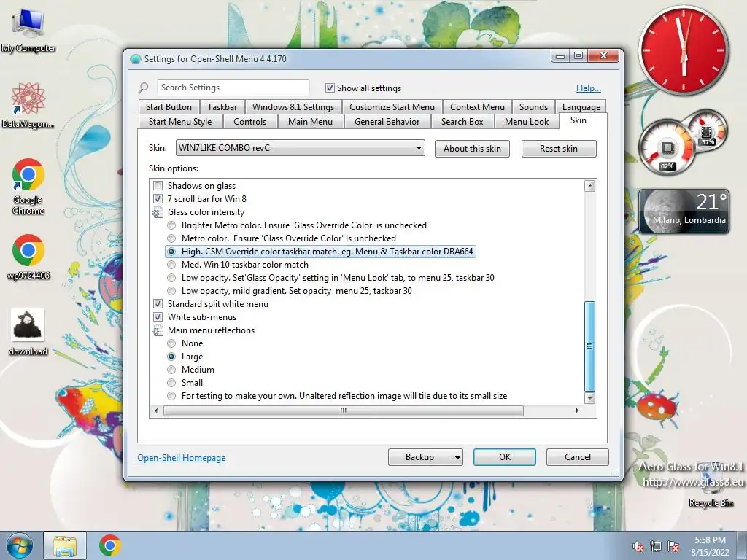The image size is (747, 560).
Task: Click the Open-Shell title bar shell icon
Action: coord(135,59)
